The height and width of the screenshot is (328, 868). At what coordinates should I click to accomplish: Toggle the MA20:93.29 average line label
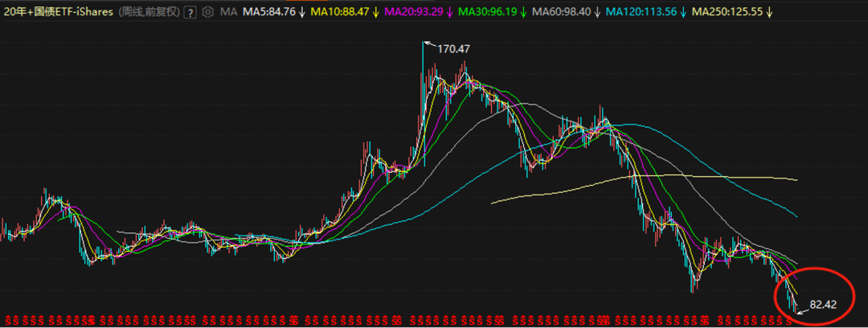413,12
